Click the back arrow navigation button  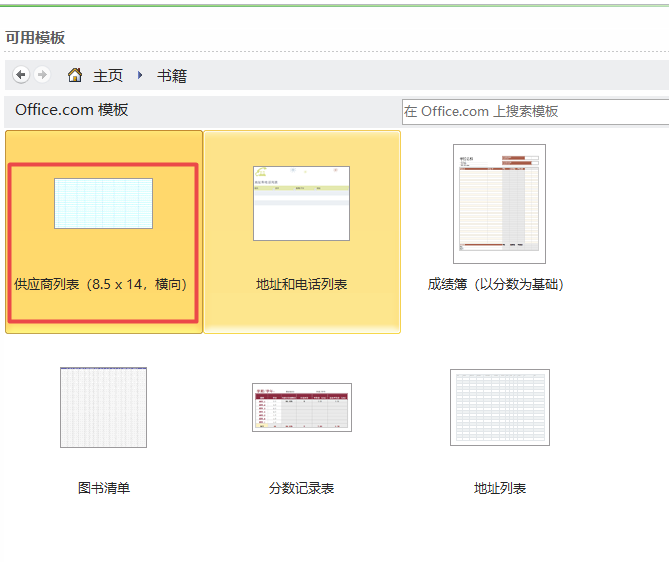coord(21,75)
